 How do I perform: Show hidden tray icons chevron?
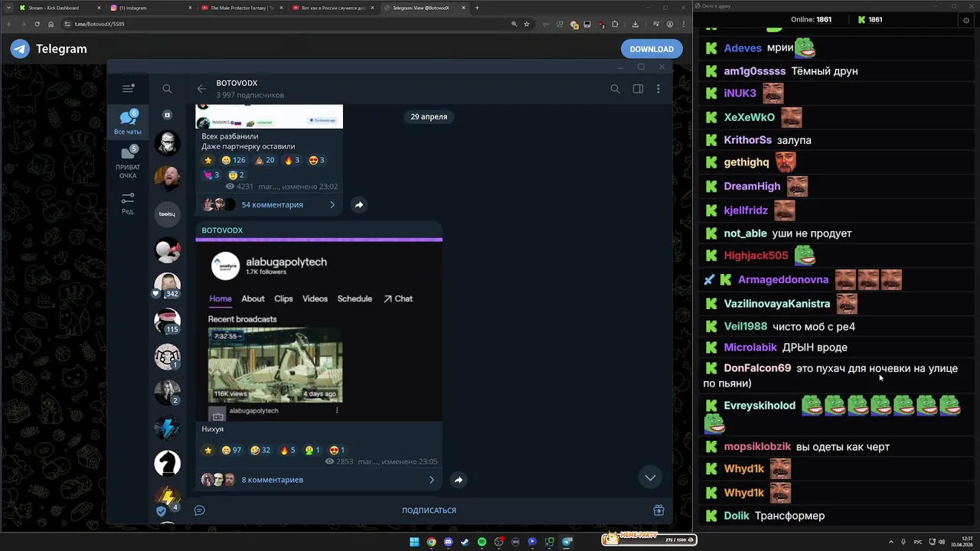[x=890, y=542]
